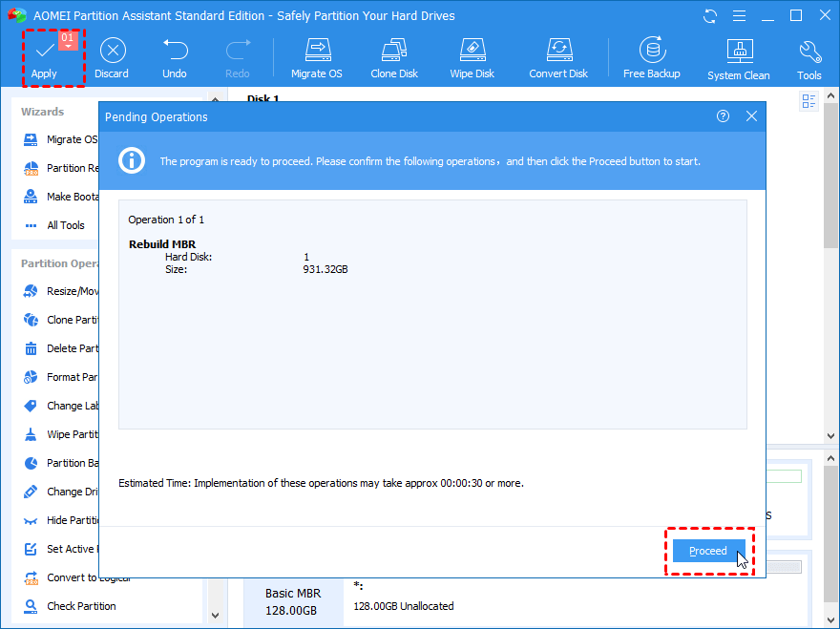This screenshot has height=629, width=840.
Task: Open help in Pending Operations dialog
Action: click(723, 116)
